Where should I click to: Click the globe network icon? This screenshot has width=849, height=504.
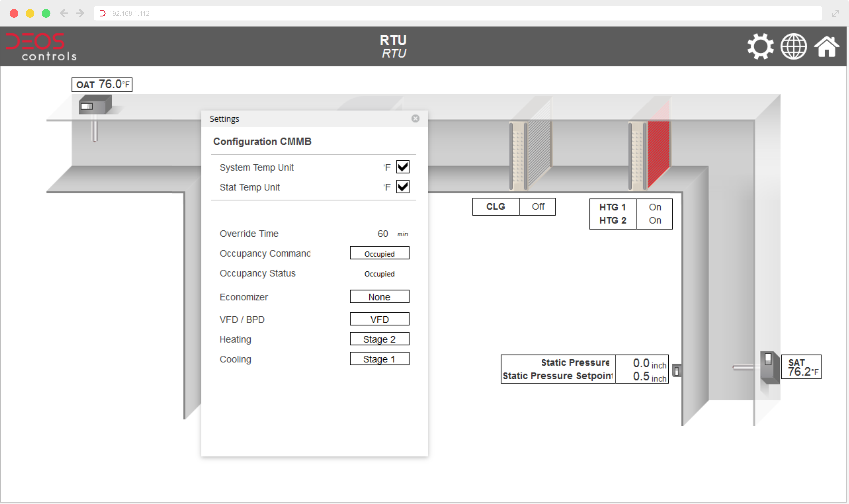click(x=793, y=46)
